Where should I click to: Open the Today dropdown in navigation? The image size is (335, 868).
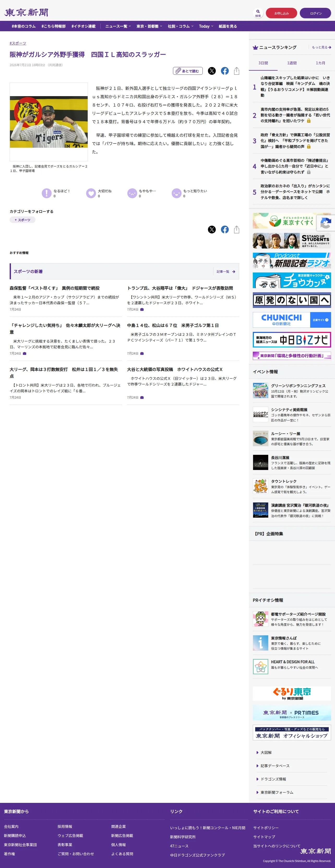206,26
